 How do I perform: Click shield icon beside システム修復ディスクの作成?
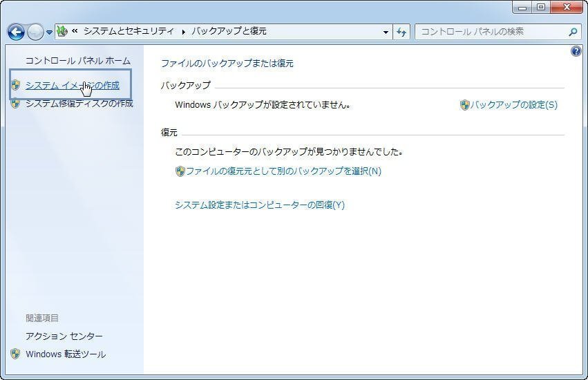click(15, 103)
